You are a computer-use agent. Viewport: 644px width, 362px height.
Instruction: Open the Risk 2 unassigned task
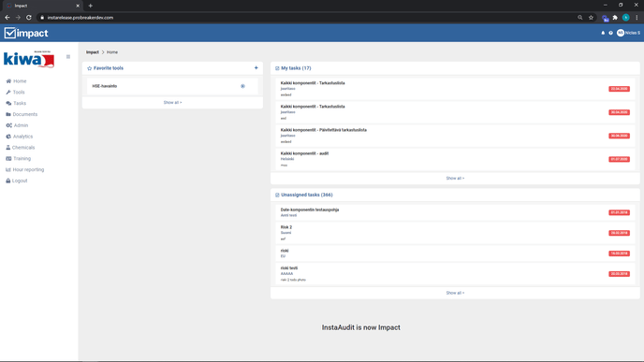point(455,233)
